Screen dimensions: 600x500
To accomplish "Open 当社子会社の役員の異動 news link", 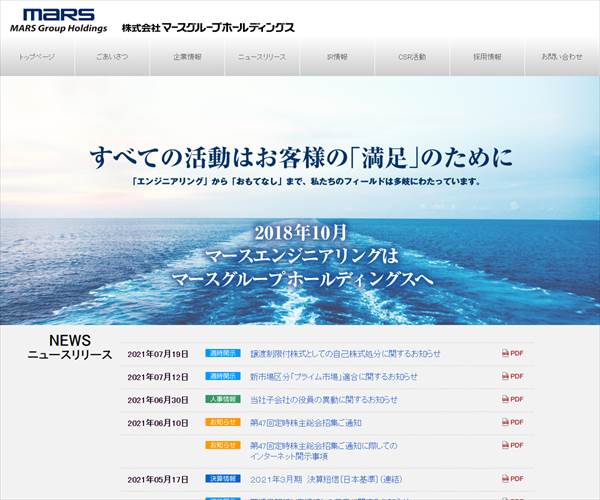I will pos(324,400).
